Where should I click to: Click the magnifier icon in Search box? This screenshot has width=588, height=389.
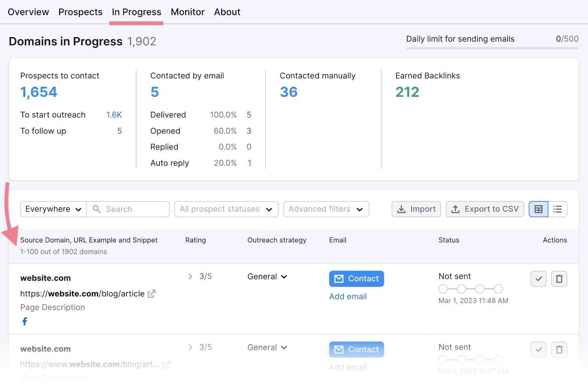pos(97,209)
